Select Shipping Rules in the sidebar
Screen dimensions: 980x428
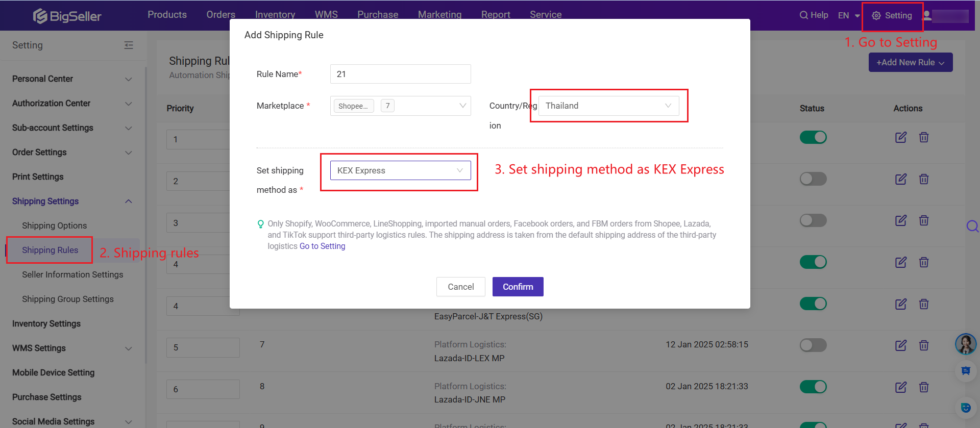point(50,250)
